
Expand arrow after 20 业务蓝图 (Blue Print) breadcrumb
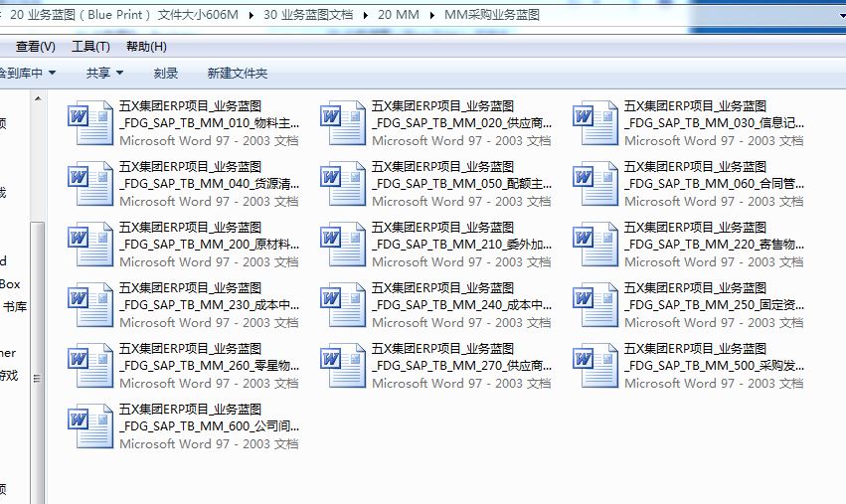click(251, 15)
